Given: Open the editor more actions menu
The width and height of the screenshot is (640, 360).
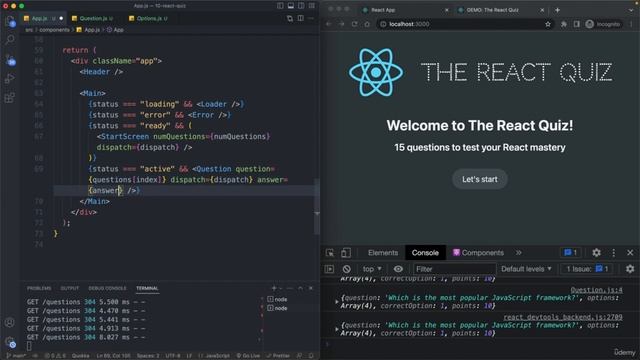Looking at the screenshot, I should pos(311,18).
